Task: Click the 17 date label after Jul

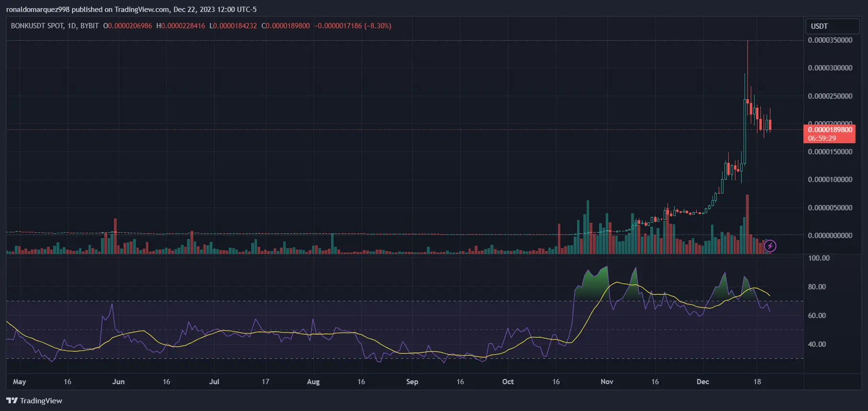Action: [266, 382]
